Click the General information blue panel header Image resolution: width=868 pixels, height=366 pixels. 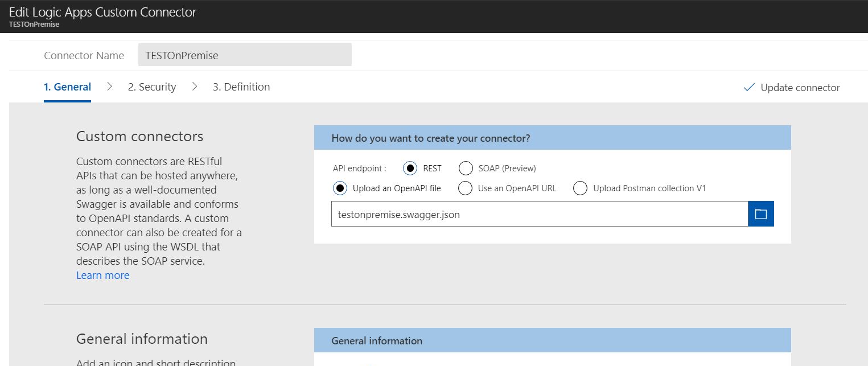553,340
